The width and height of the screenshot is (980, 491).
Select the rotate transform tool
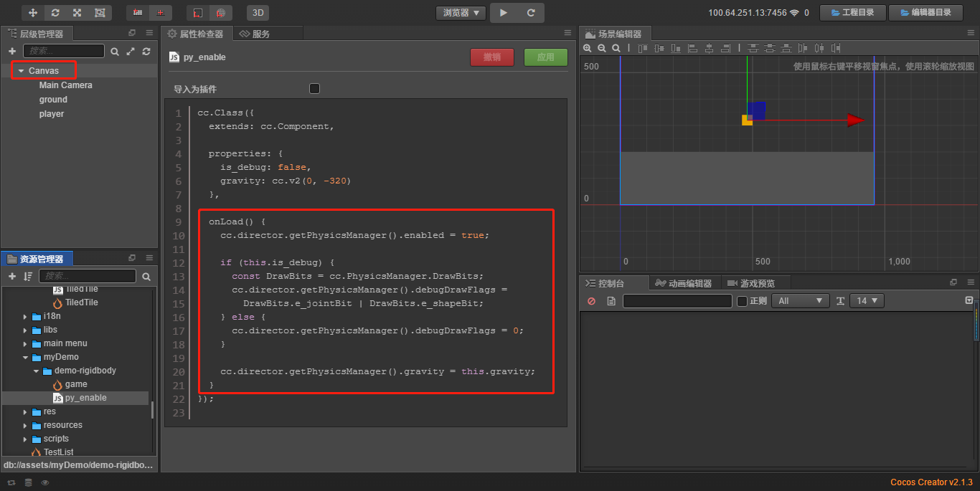click(x=55, y=13)
